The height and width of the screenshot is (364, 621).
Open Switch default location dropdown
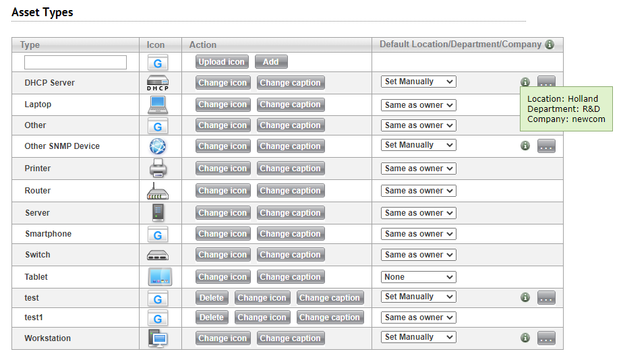click(418, 255)
